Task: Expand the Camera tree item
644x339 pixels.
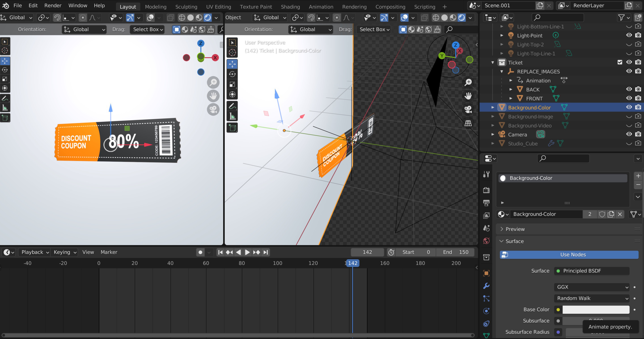Action: point(493,134)
